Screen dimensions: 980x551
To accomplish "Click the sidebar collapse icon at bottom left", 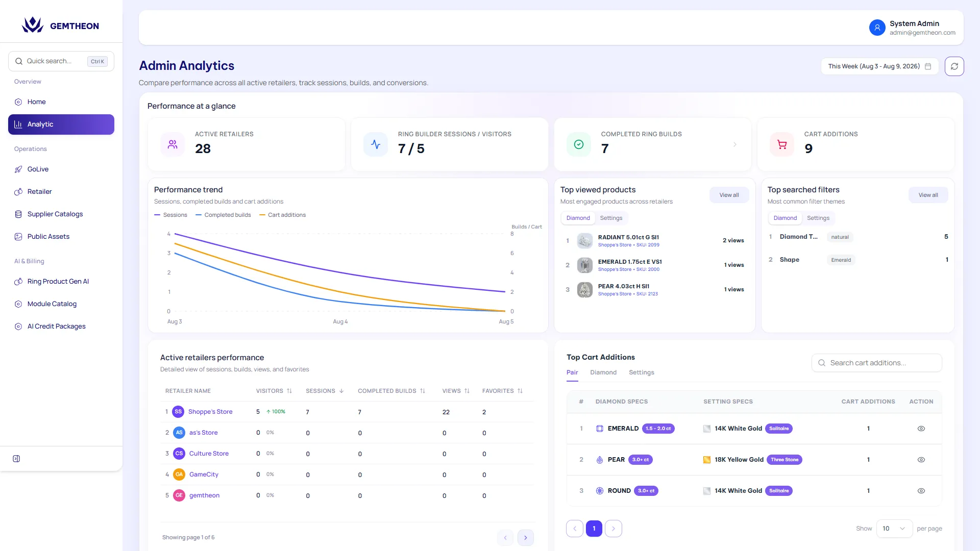I will pyautogui.click(x=16, y=459).
